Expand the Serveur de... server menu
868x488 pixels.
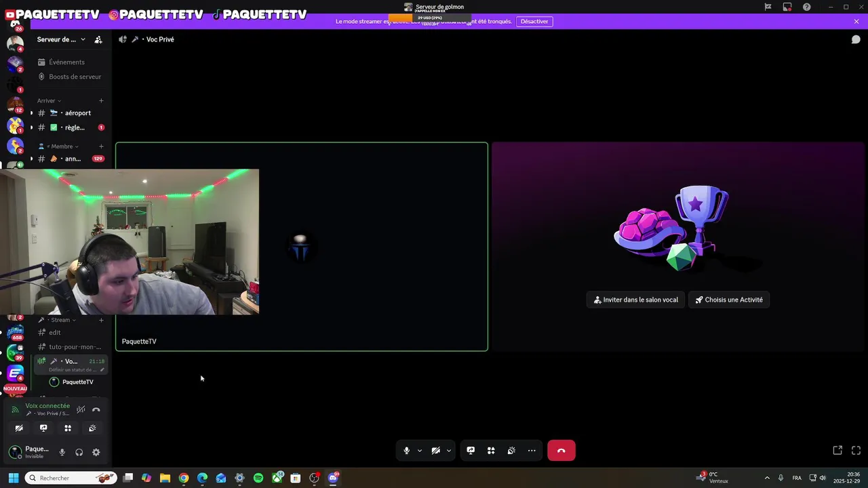pyautogui.click(x=61, y=39)
